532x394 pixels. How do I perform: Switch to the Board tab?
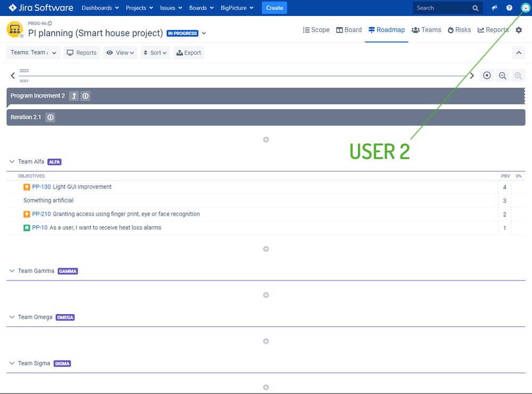click(x=349, y=30)
